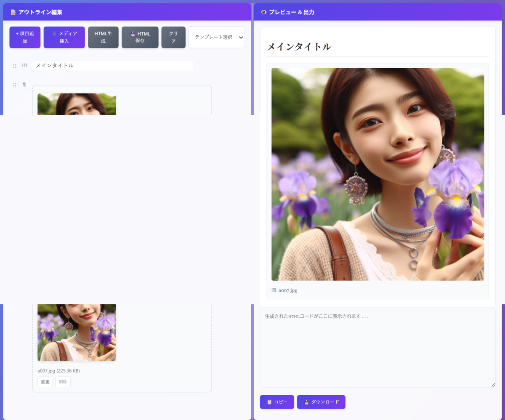Grab the drag handle beside the H1 row
505x420 pixels.
[15, 66]
